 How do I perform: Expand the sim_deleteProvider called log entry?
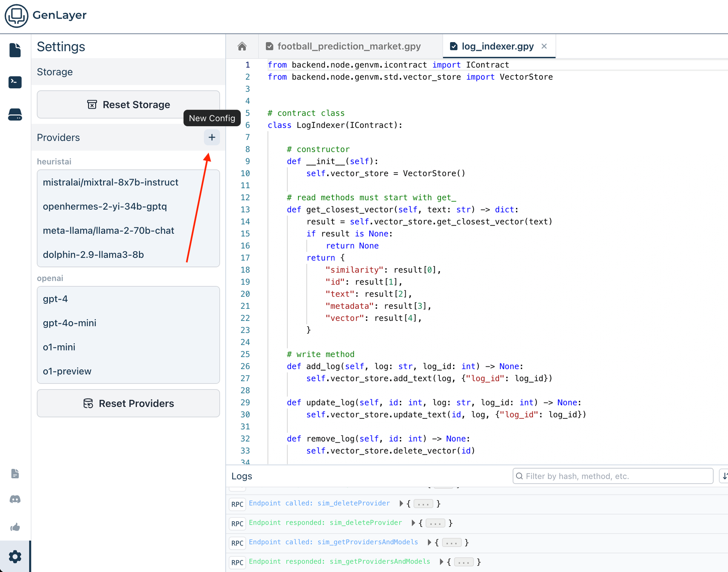coord(401,504)
